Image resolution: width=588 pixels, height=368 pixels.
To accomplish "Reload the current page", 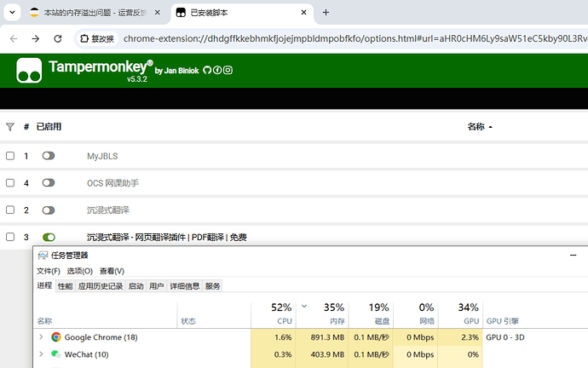I will 58,38.
